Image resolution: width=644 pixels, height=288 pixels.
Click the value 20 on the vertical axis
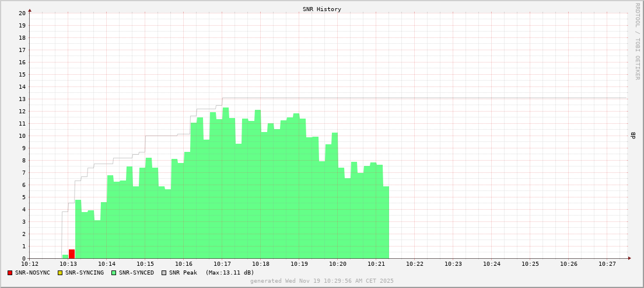(x=22, y=13)
